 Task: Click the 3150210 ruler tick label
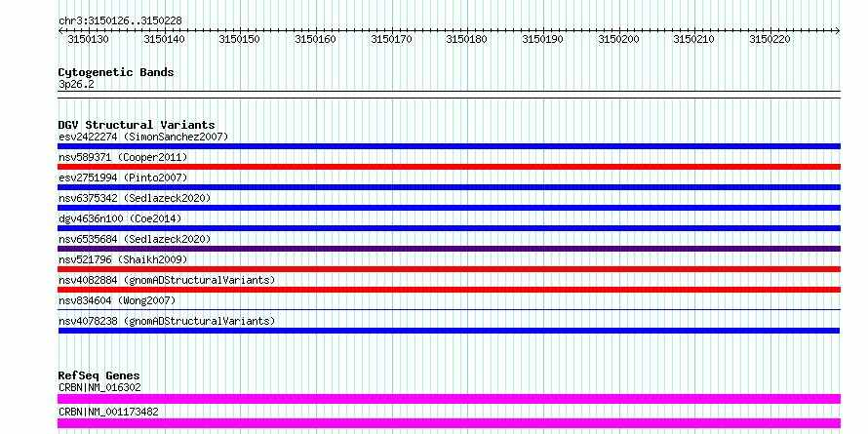coord(694,39)
